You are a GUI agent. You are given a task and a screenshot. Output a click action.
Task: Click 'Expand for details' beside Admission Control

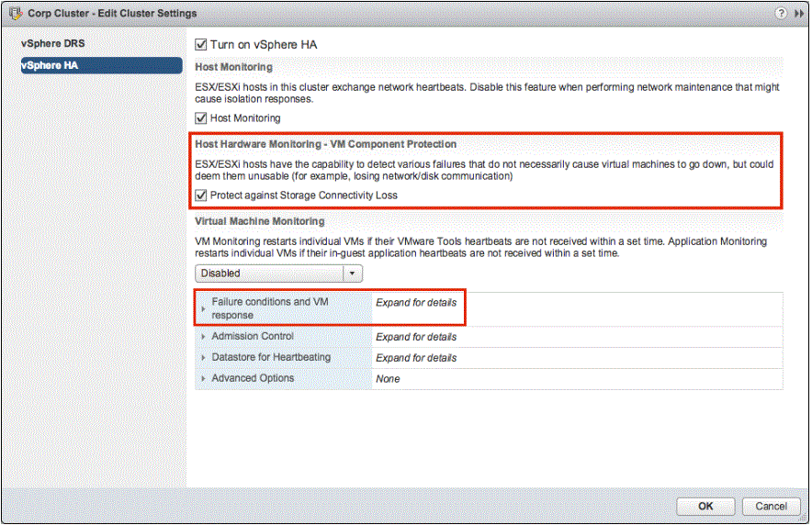click(x=416, y=337)
